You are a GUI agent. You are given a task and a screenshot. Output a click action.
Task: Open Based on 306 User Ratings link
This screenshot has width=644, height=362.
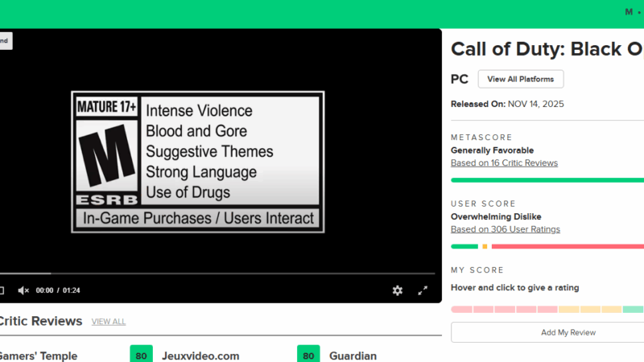506,229
